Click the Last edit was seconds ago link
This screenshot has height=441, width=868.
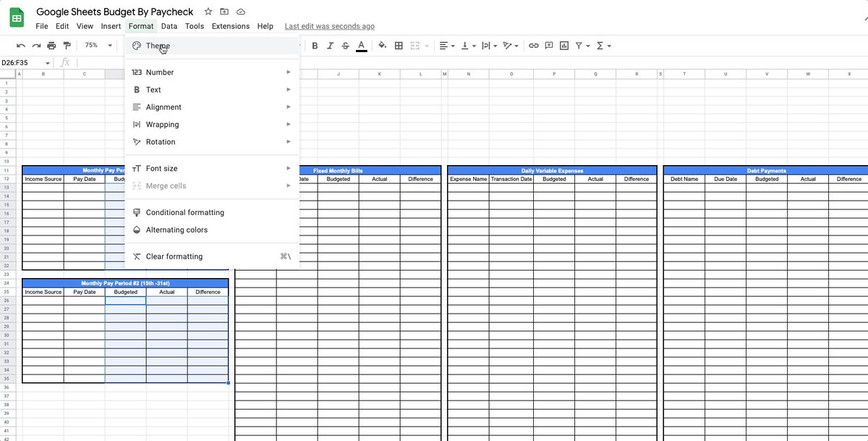[x=329, y=26]
